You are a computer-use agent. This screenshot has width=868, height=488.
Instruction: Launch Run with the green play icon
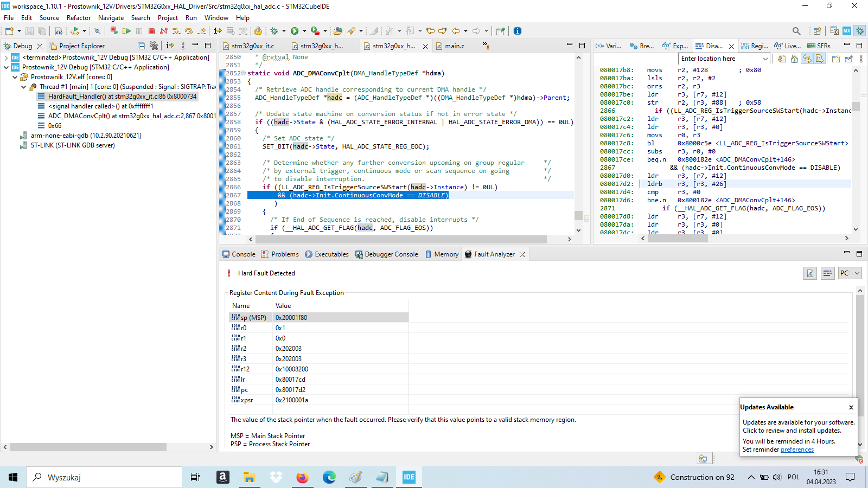pyautogui.click(x=295, y=31)
